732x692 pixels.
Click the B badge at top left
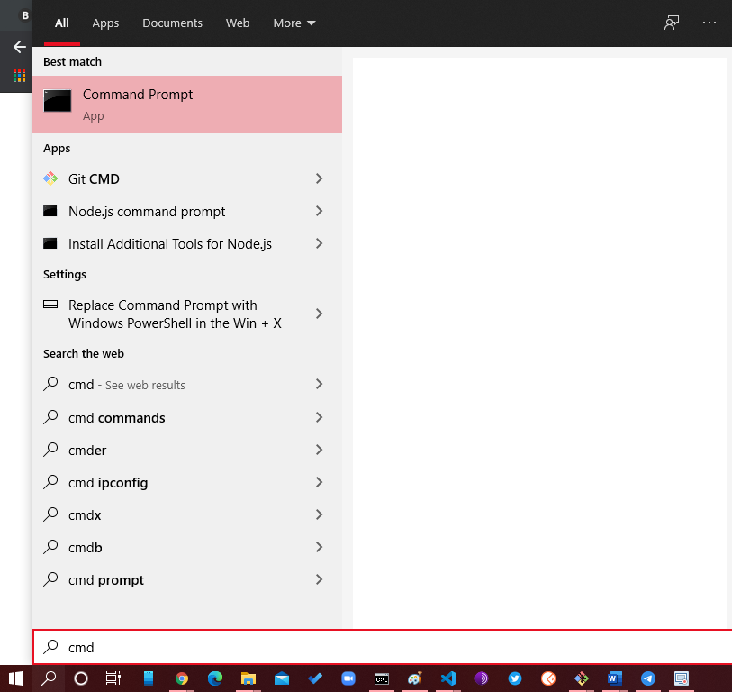[x=25, y=15]
